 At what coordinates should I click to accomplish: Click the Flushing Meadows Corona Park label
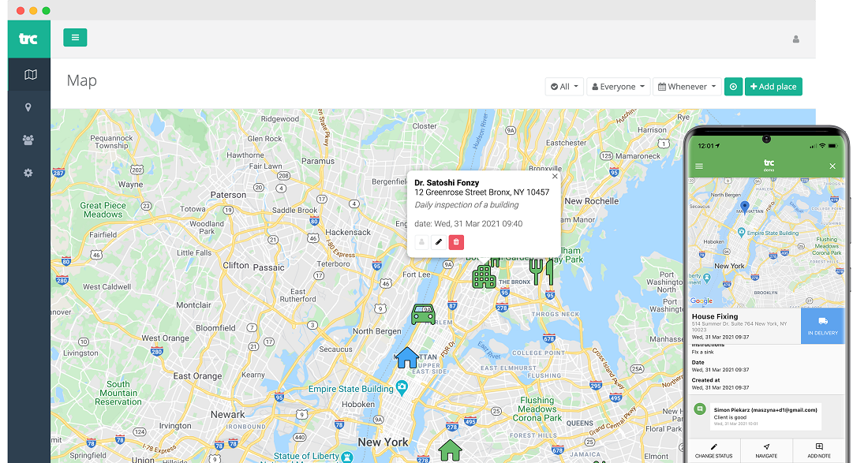point(537,409)
